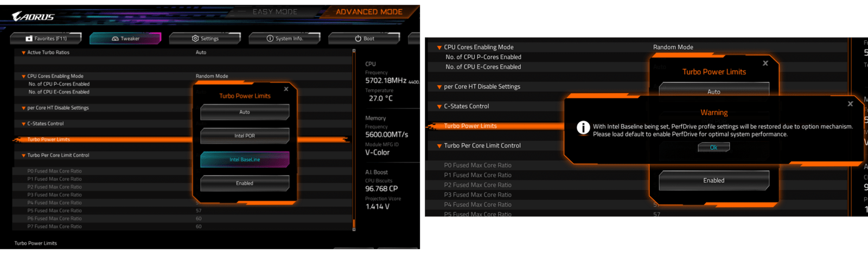Choose Auto in right Turbo Power Limits popup

(x=714, y=90)
